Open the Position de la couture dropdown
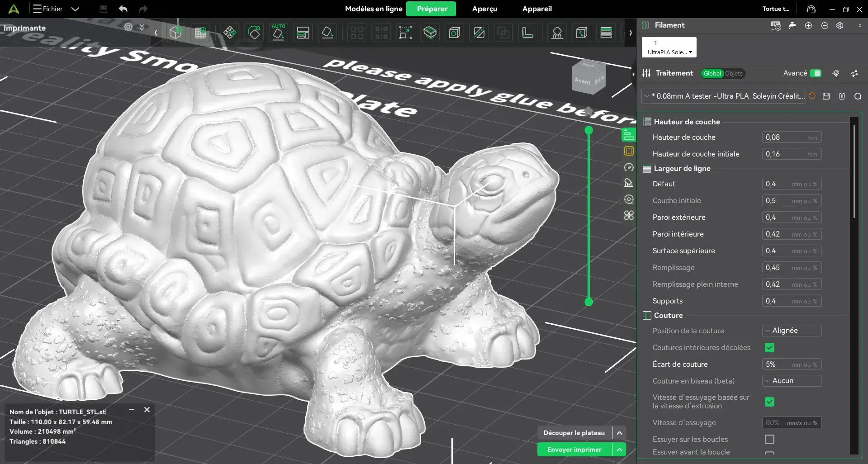Viewport: 868px width, 464px height. [792, 331]
